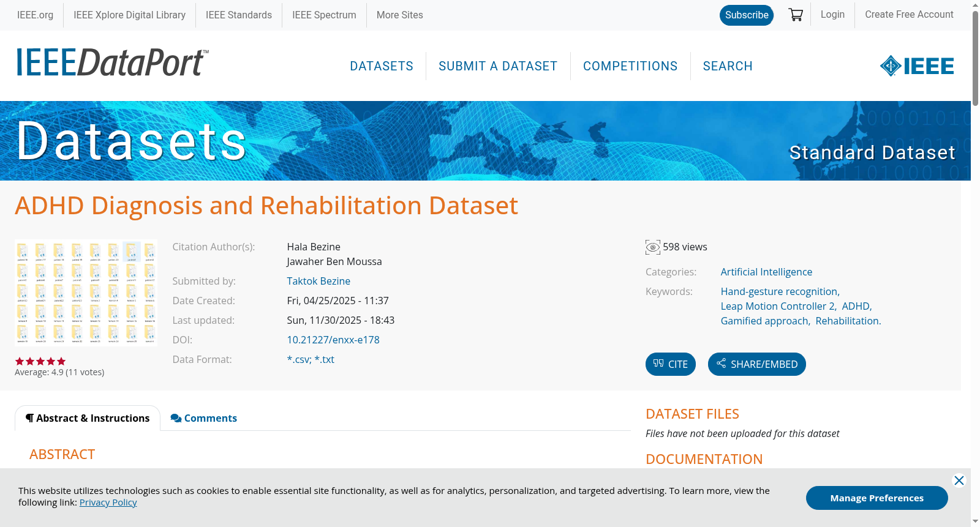Open the SEARCH menu item
Image resolution: width=980 pixels, height=527 pixels.
728,66
